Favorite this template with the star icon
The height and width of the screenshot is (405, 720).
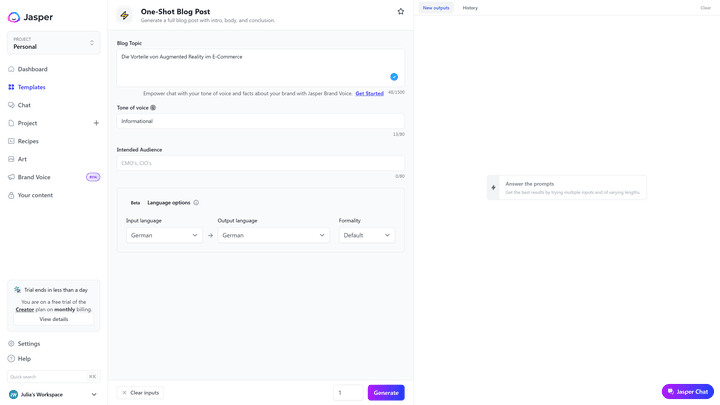tap(401, 12)
